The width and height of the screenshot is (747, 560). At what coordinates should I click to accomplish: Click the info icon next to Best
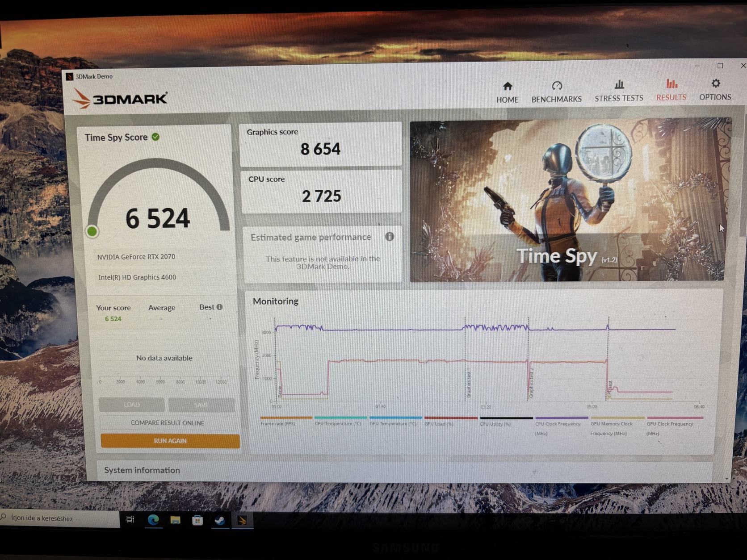219,307
